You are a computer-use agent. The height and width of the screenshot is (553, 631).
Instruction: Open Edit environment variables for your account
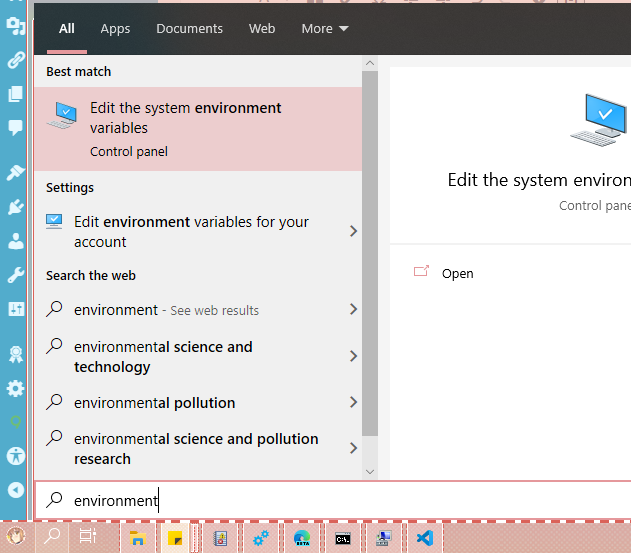(x=191, y=232)
